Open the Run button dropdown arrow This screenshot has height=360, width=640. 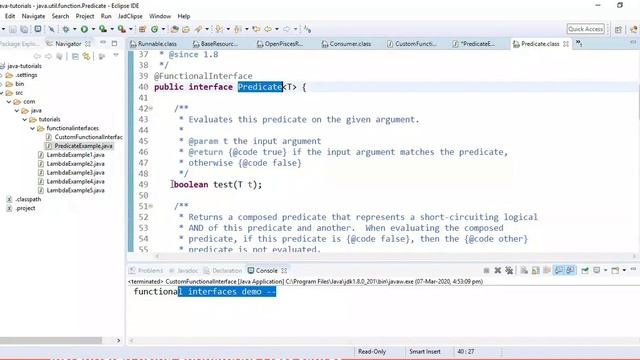click(93, 29)
